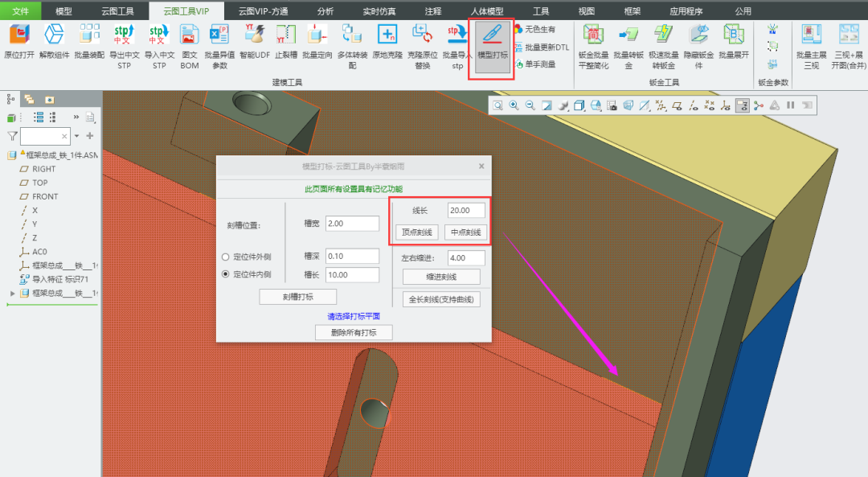
Task: Click the repaint view toolbar icon
Action: pos(547,105)
